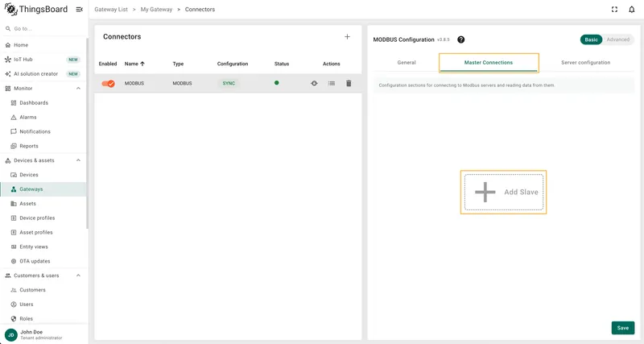Click the Dashboards sidebar icon
Screen dimensions: 644x344
tap(14, 103)
